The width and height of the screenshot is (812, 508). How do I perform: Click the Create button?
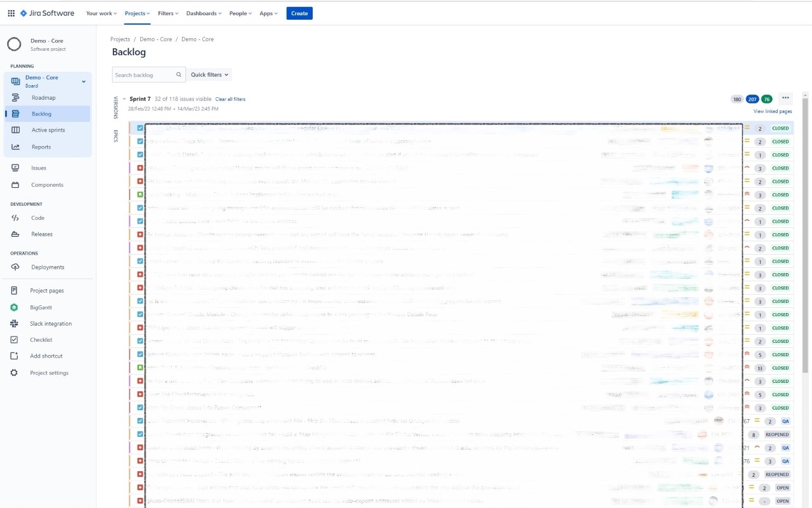pyautogui.click(x=299, y=13)
